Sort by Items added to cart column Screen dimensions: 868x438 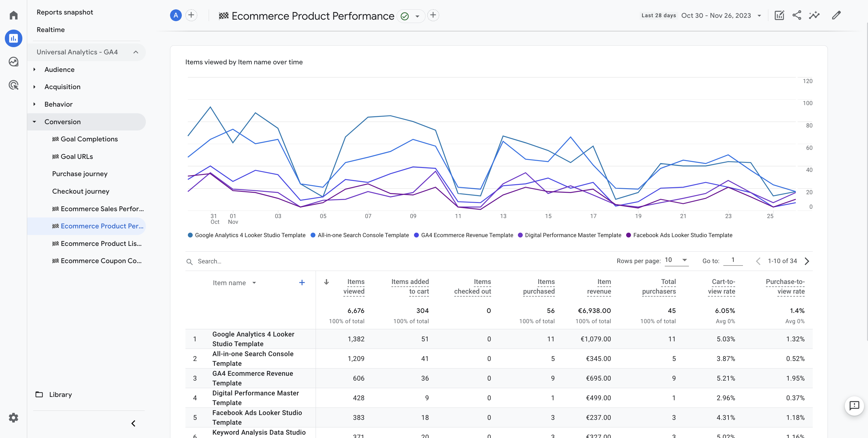pos(410,286)
